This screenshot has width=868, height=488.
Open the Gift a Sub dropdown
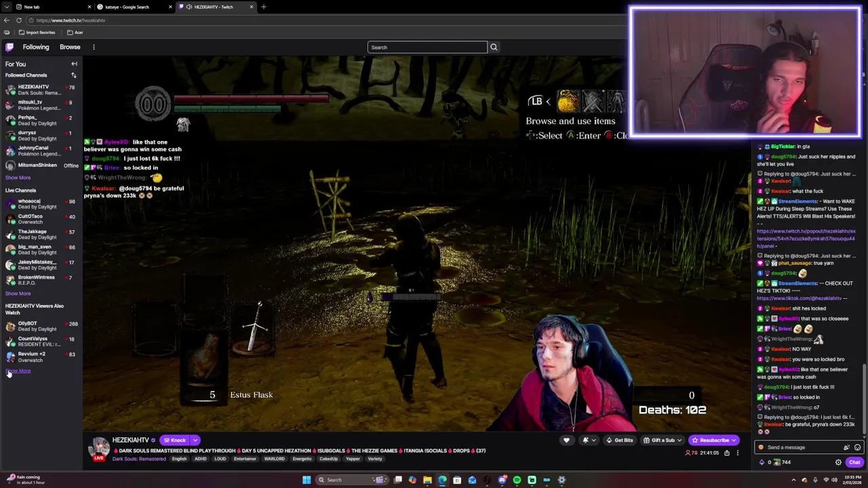click(x=663, y=440)
